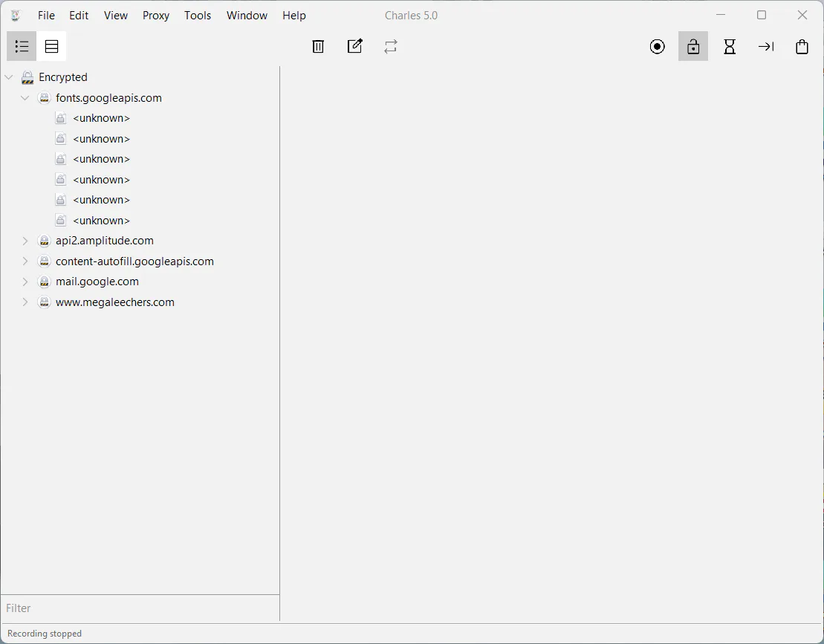Screen dimensions: 824x644
Task: Click the fonts.googleapis.com host lock icon
Action: [44, 98]
